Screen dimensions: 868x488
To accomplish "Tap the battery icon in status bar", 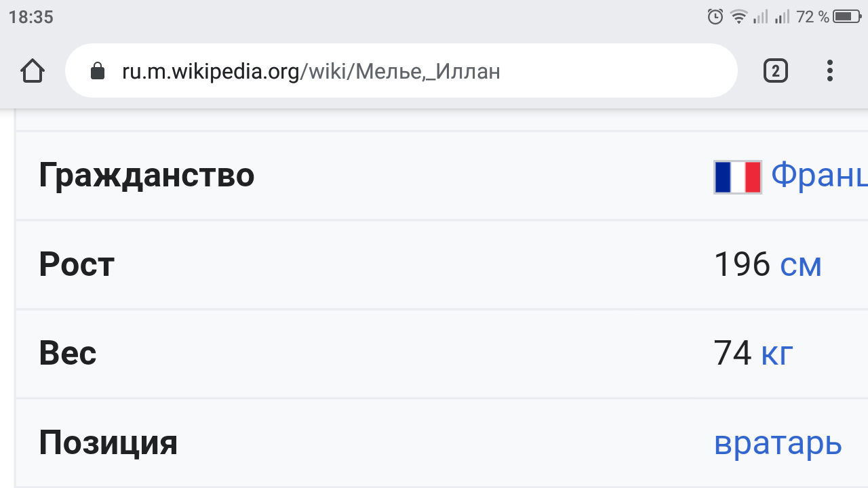I will point(847,17).
